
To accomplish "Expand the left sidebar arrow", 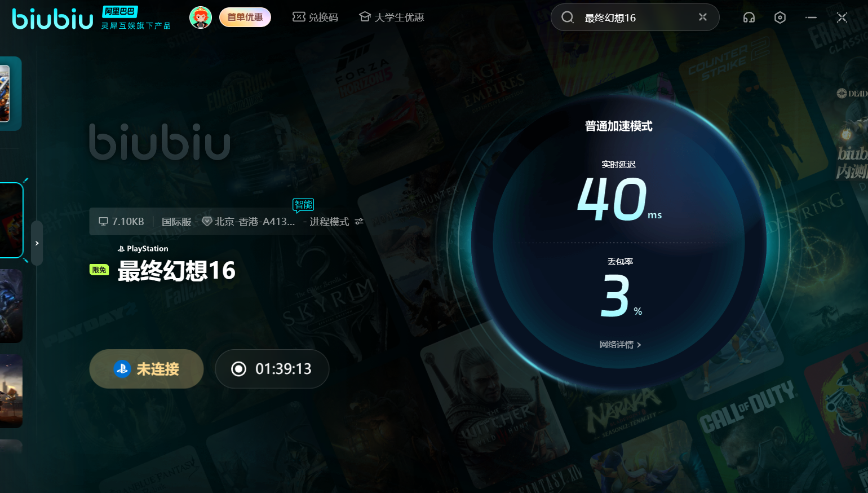I will tap(37, 243).
